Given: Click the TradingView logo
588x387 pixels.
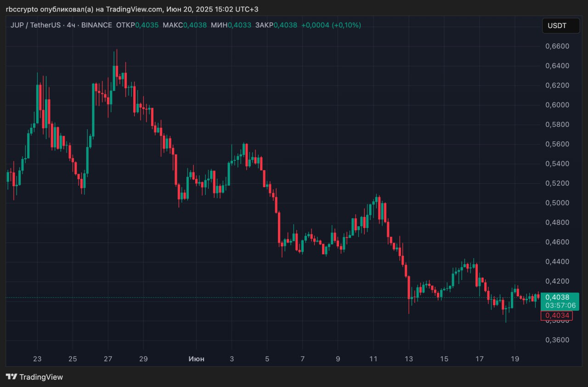Looking at the screenshot, I should [34, 377].
